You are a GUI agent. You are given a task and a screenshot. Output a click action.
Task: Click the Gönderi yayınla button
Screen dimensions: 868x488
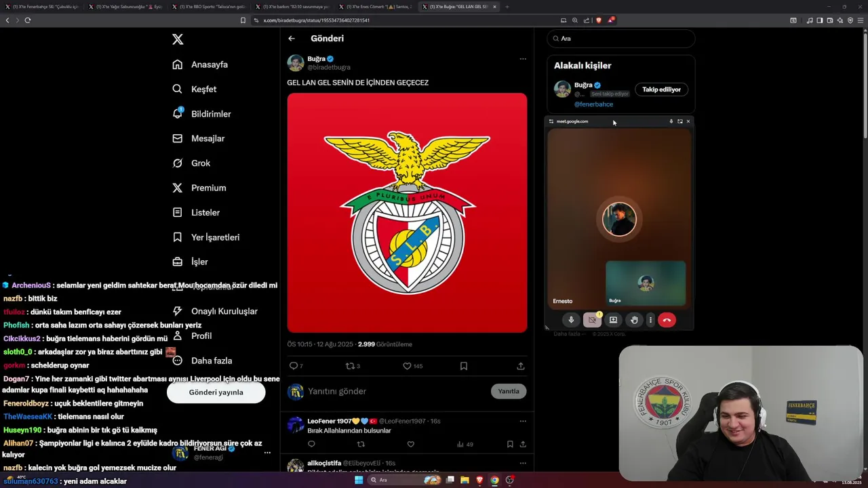point(216,392)
